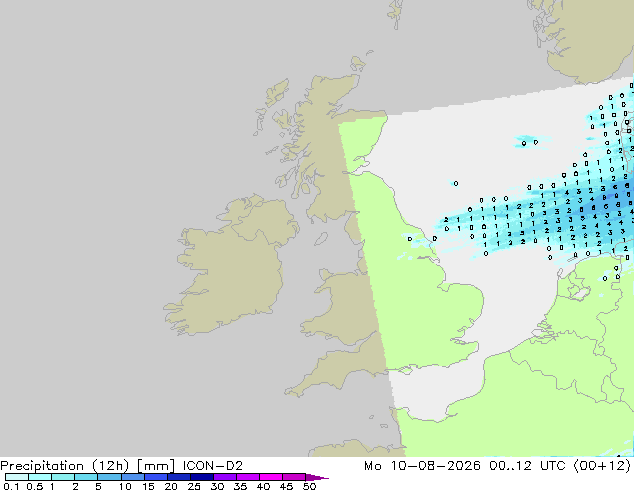The image size is (634, 490).
Task: Click the Norway landmass in the corner
Action: pyautogui.click(x=586, y=38)
